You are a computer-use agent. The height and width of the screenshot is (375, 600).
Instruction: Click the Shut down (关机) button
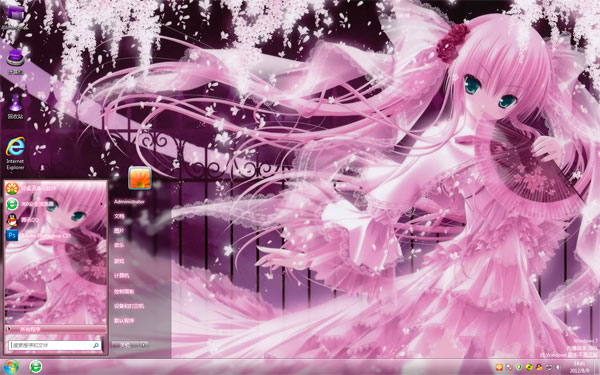pos(125,345)
